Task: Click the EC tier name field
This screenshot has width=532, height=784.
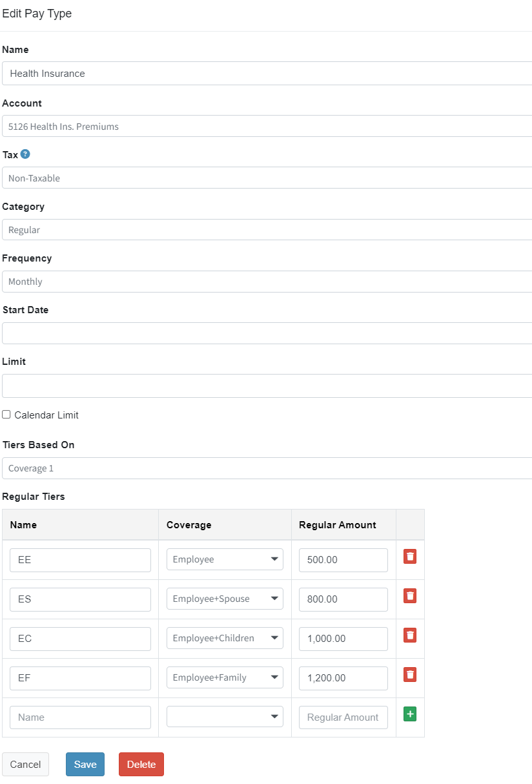Action: coord(81,639)
